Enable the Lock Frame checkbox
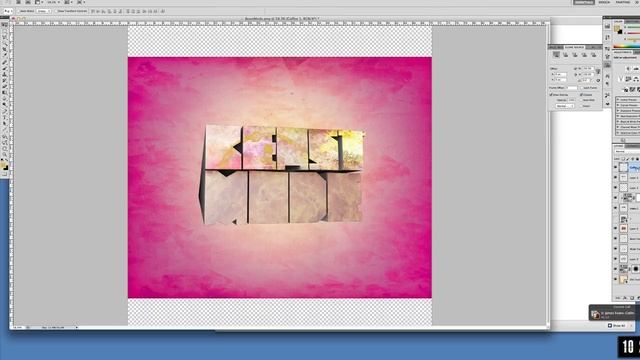Image resolution: width=640 pixels, height=360 pixels. pyautogui.click(x=582, y=88)
